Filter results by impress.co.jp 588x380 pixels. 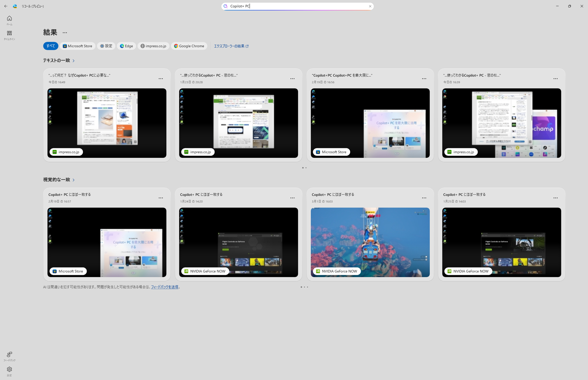(x=153, y=46)
